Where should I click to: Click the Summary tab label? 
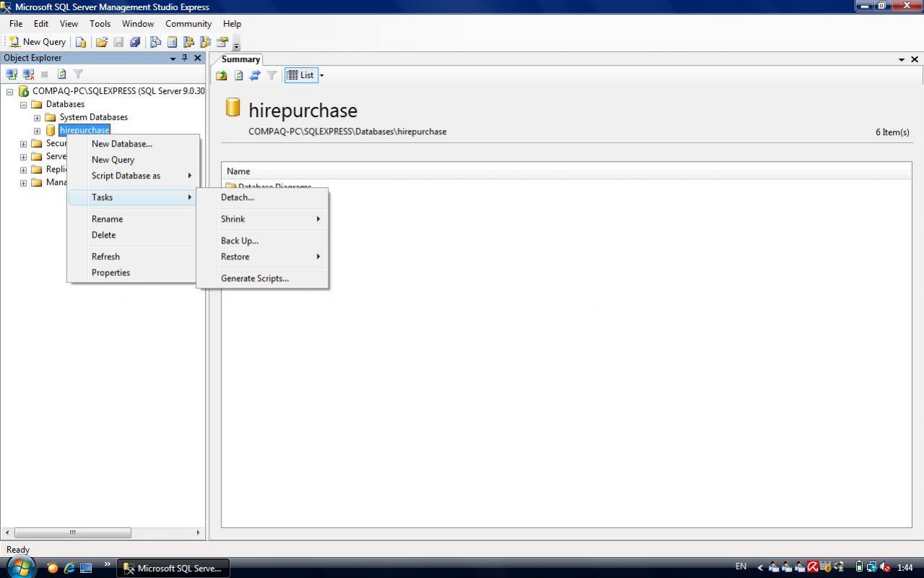coord(240,59)
